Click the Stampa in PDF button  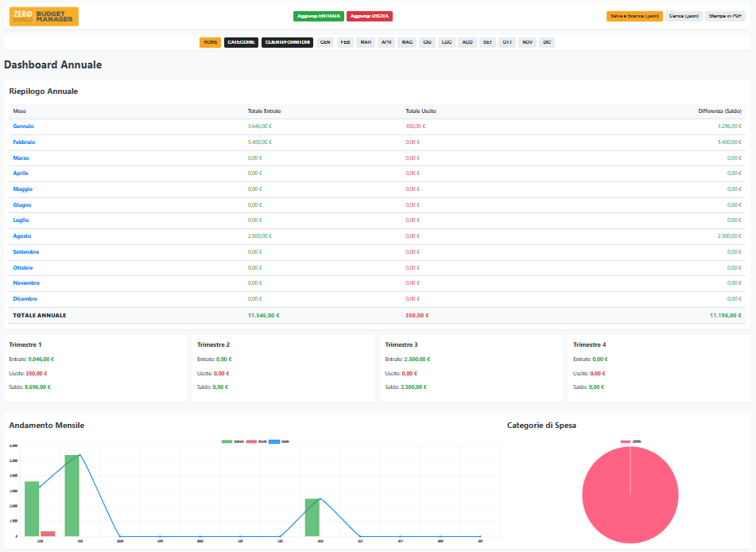[725, 16]
